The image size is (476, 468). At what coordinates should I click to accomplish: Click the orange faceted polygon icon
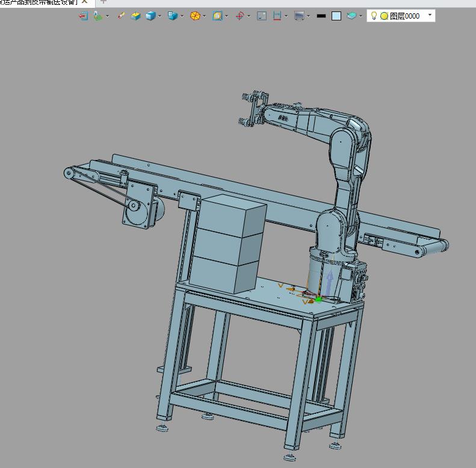coord(195,16)
